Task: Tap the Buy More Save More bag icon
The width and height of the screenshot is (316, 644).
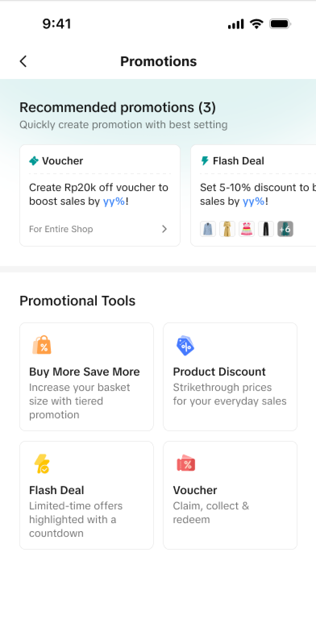Action: (x=42, y=345)
